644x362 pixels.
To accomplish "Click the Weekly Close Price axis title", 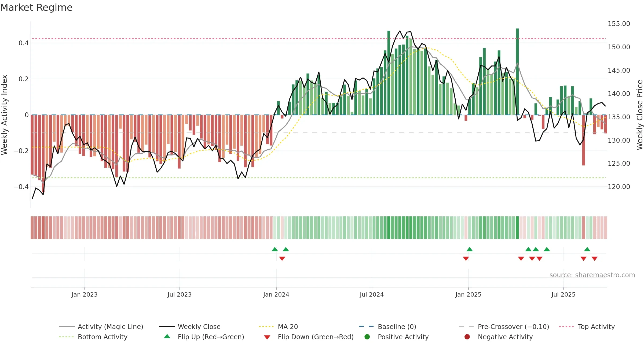I will 640,115.
